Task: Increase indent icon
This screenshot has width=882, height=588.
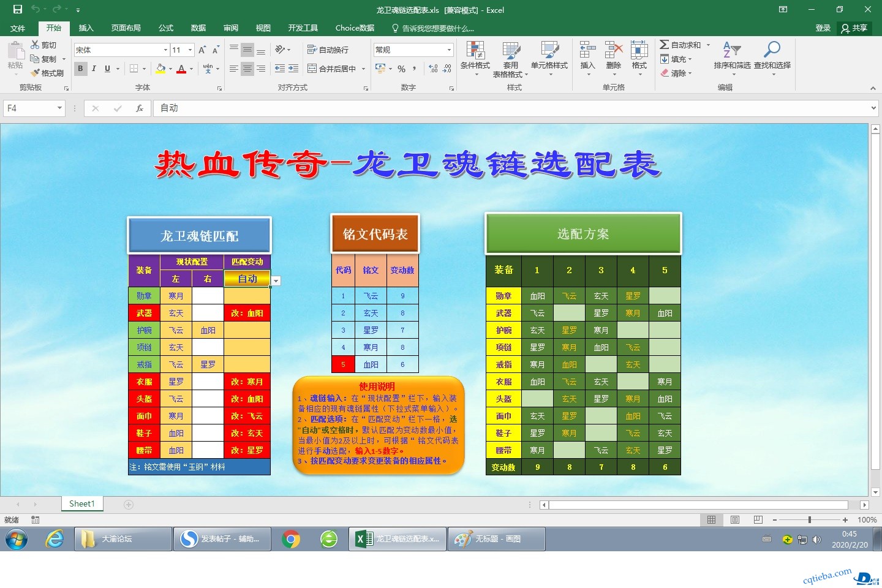Action: pyautogui.click(x=293, y=69)
